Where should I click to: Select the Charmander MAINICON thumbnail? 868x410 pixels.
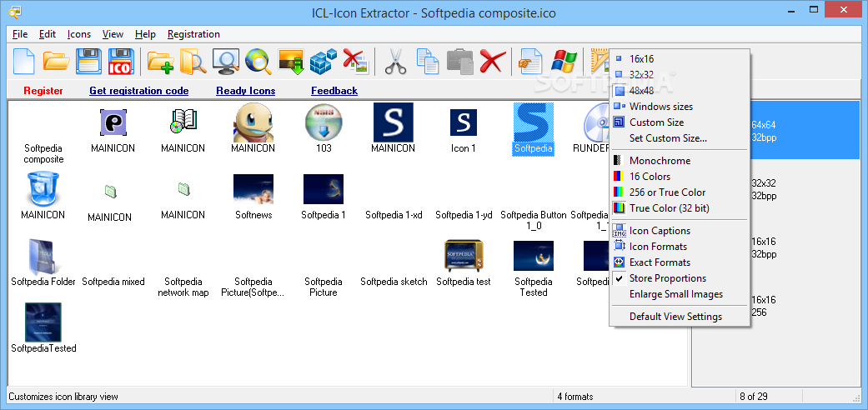click(253, 122)
